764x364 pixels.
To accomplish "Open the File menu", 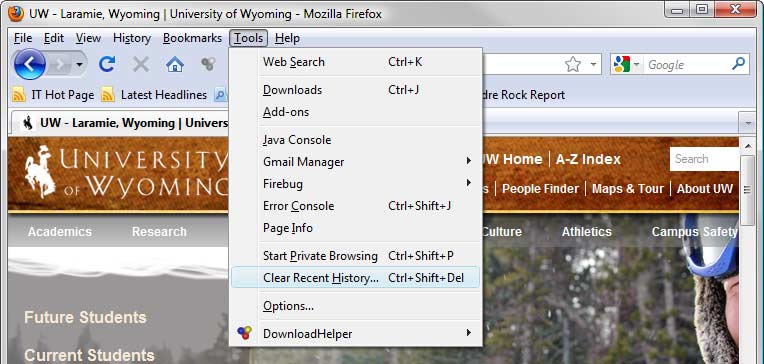I will point(22,38).
